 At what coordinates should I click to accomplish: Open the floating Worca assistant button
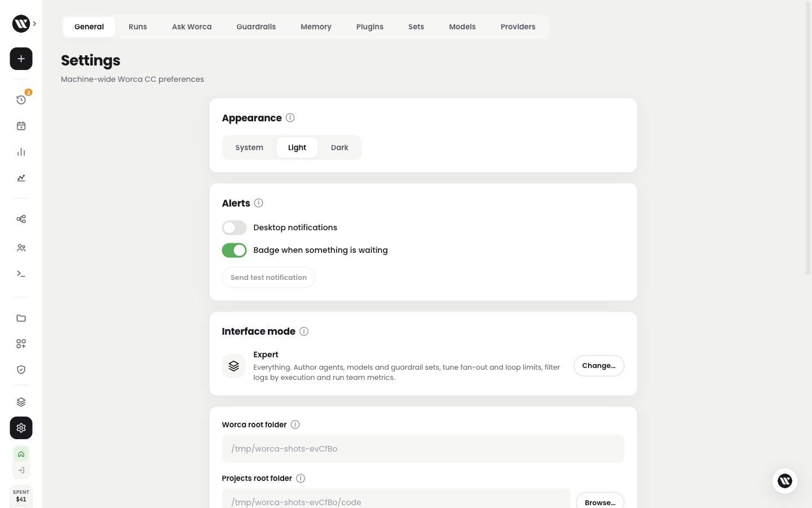[785, 481]
